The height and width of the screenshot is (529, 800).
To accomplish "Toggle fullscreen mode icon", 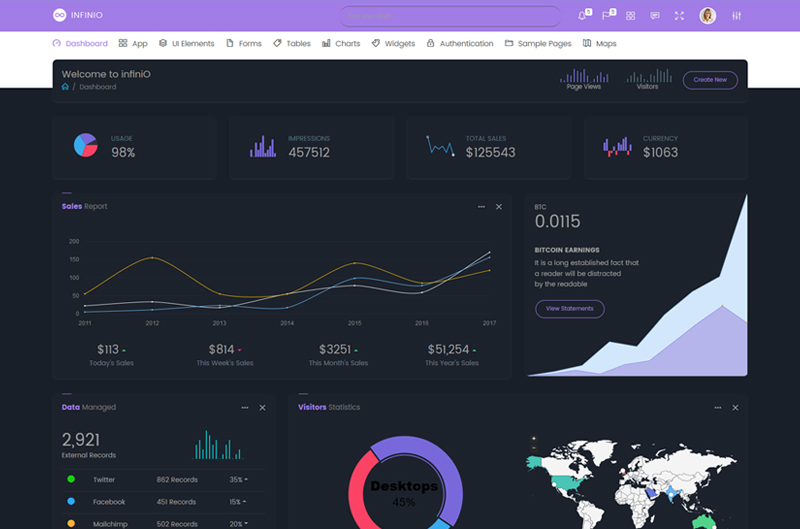I will [679, 16].
